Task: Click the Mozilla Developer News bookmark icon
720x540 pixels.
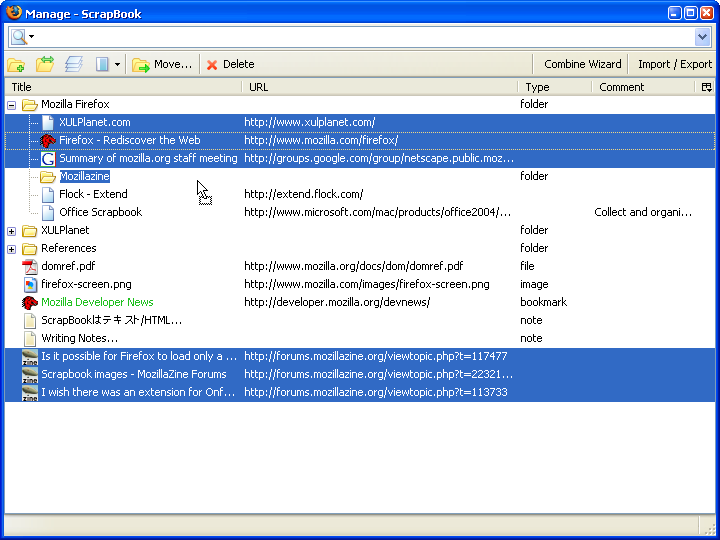Action: pos(30,303)
